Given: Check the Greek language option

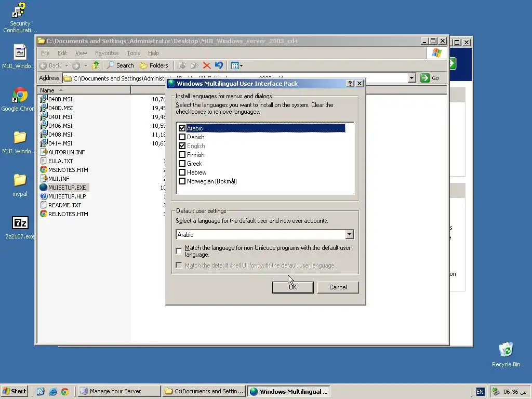Looking at the screenshot, I should click(182, 163).
